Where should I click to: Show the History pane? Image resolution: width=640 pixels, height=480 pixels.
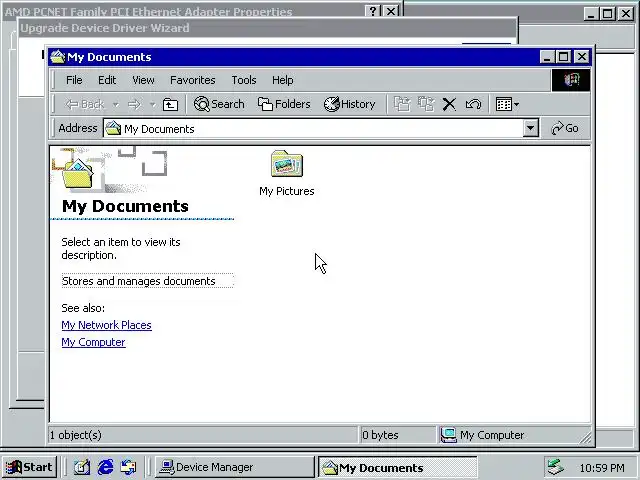coord(349,104)
